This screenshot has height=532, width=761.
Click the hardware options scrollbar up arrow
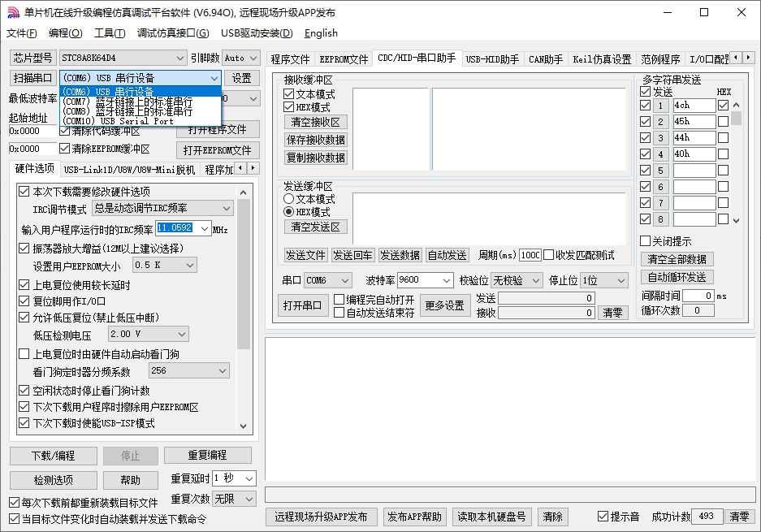coord(243,192)
